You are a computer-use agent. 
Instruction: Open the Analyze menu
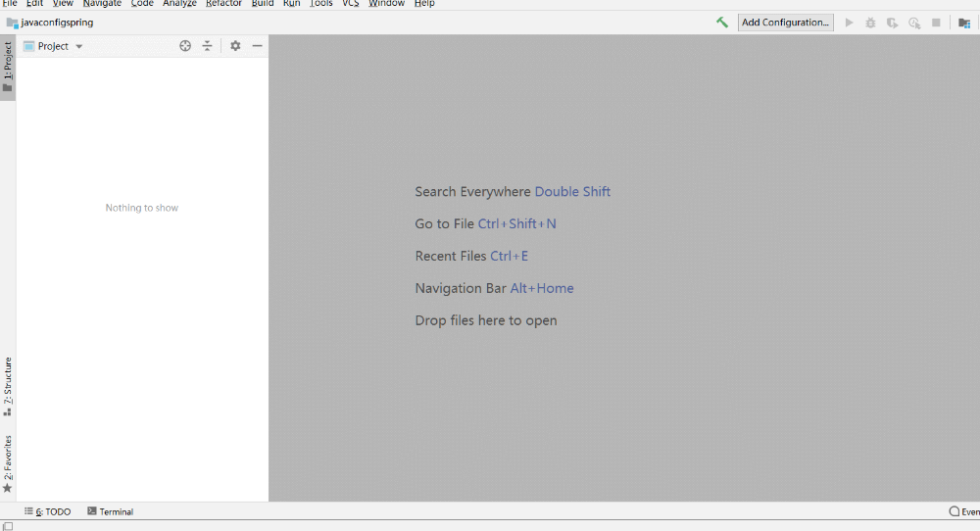point(179,3)
